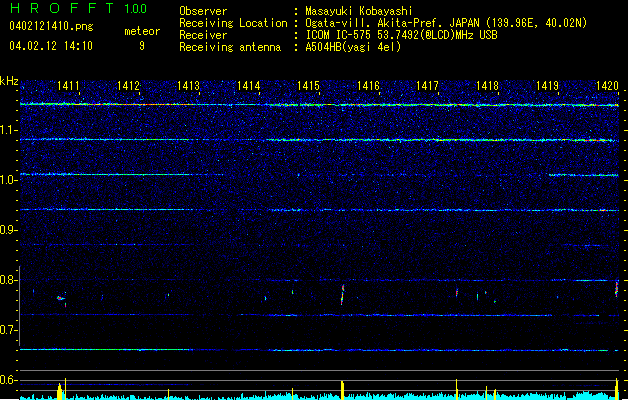Select the 1413 time marker

pyautogui.click(x=189, y=87)
